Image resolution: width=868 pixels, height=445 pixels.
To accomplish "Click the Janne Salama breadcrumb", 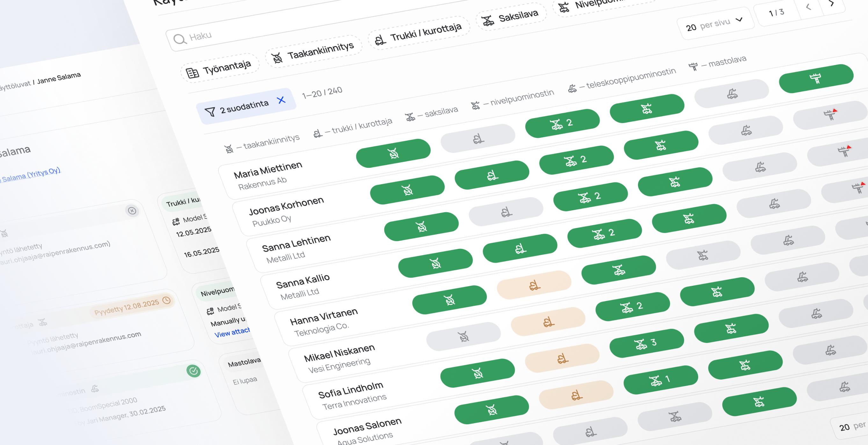I will coord(59,78).
